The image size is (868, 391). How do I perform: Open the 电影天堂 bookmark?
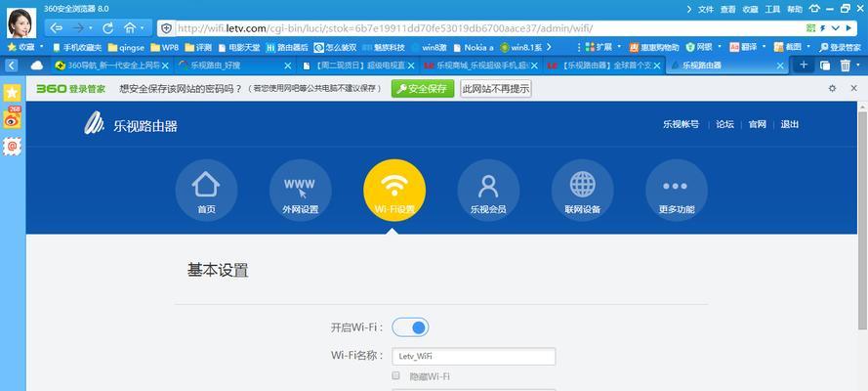pyautogui.click(x=239, y=47)
